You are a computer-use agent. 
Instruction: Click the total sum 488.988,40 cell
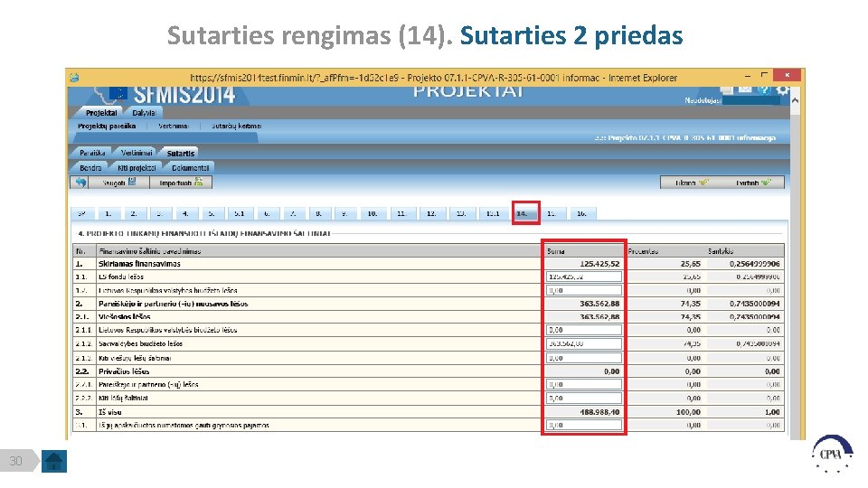click(x=599, y=412)
